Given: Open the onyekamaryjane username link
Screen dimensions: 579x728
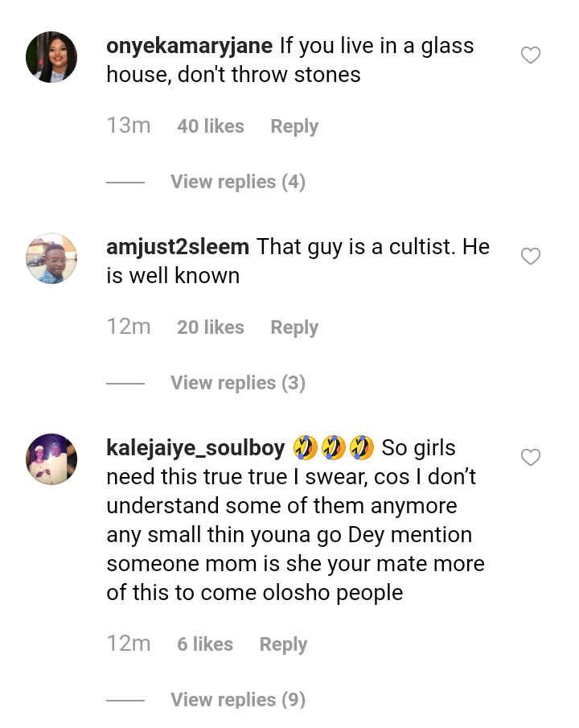Looking at the screenshot, I should [x=190, y=45].
